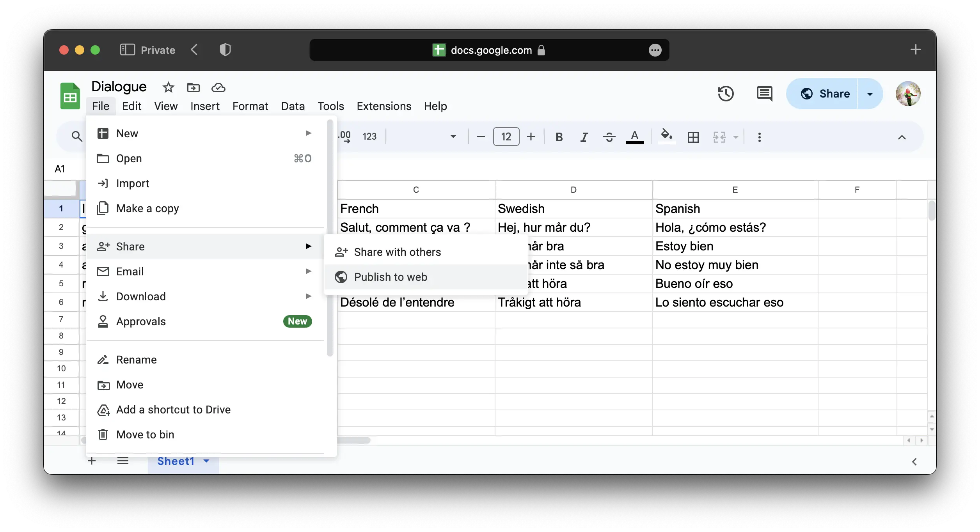Viewport: 980px width, 532px height.
Task: Select Publish to web
Action: 391,277
